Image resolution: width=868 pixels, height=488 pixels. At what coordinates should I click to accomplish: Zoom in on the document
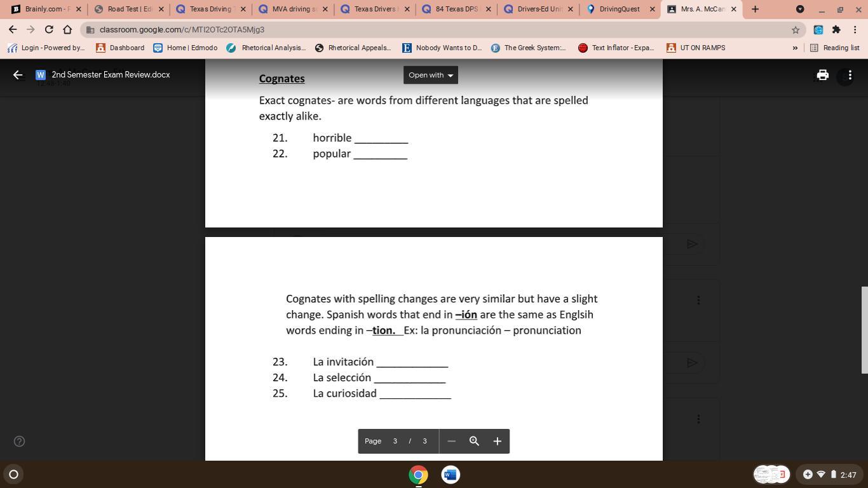pyautogui.click(x=498, y=441)
